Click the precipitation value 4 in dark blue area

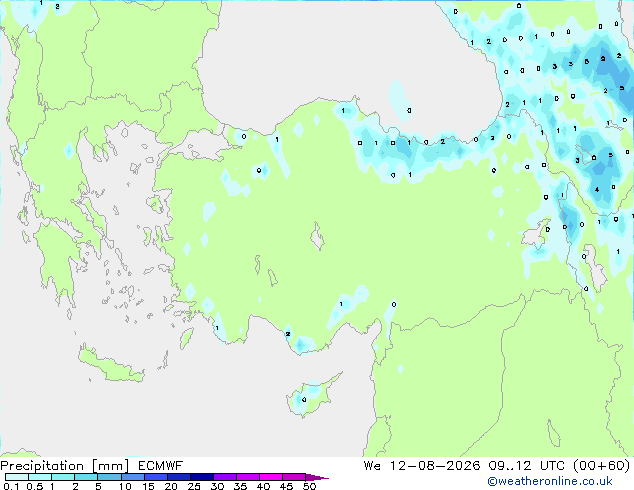point(597,189)
